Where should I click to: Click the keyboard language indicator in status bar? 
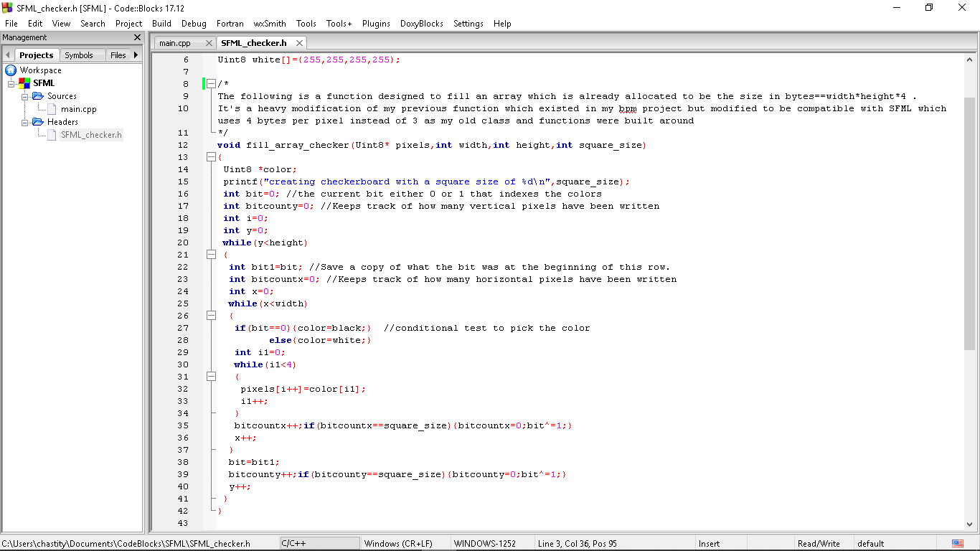point(957,543)
